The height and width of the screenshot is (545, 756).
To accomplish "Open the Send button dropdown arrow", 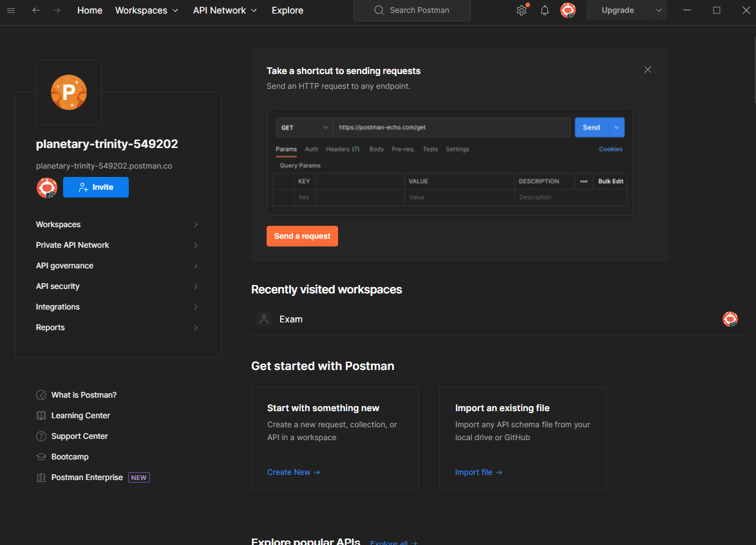I will 616,127.
